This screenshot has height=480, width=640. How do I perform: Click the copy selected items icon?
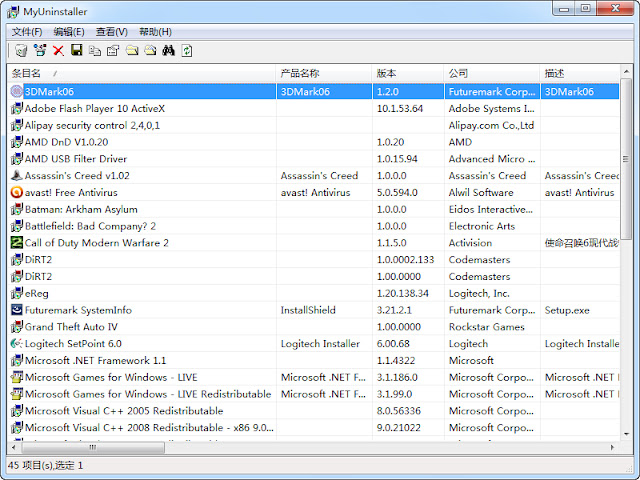tap(95, 51)
